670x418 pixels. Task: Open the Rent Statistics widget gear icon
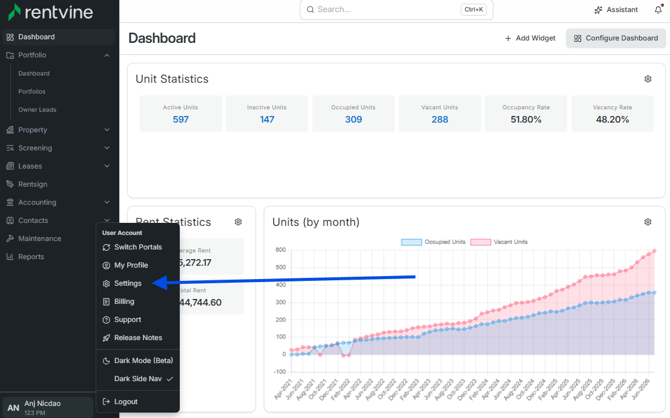(238, 222)
